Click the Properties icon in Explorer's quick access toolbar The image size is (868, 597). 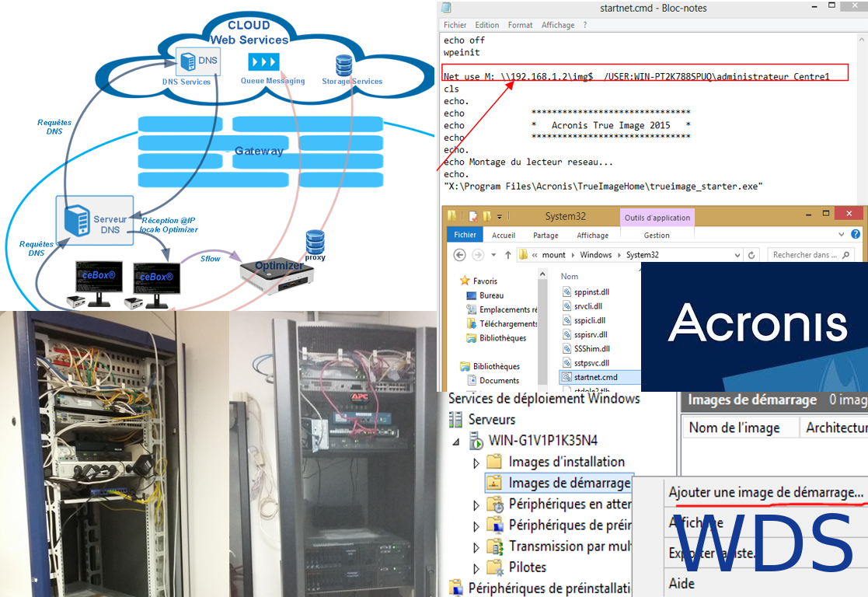coord(473,216)
